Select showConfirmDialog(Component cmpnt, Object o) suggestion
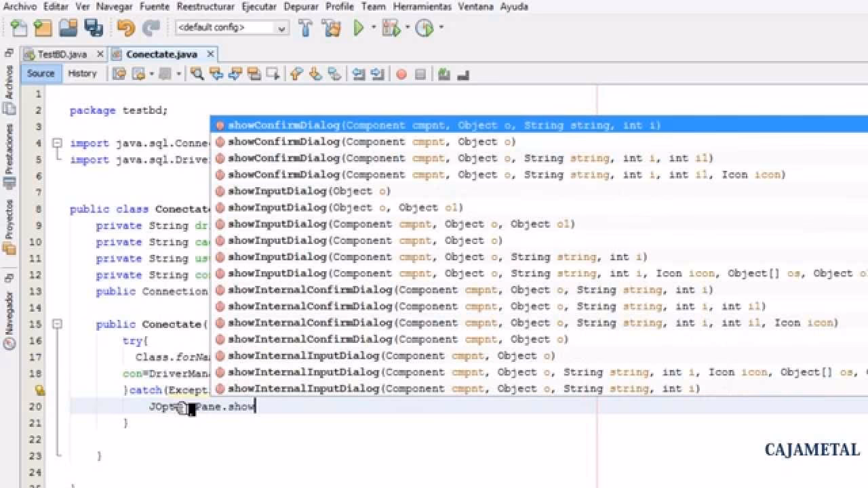This screenshot has height=488, width=868. (x=538, y=142)
